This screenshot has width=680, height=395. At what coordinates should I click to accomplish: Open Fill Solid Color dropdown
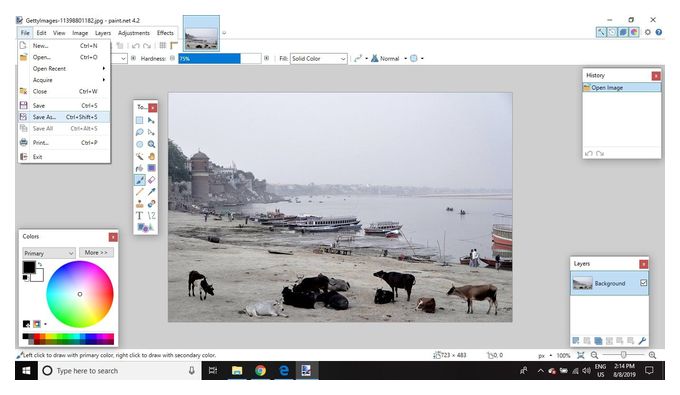coord(319,59)
